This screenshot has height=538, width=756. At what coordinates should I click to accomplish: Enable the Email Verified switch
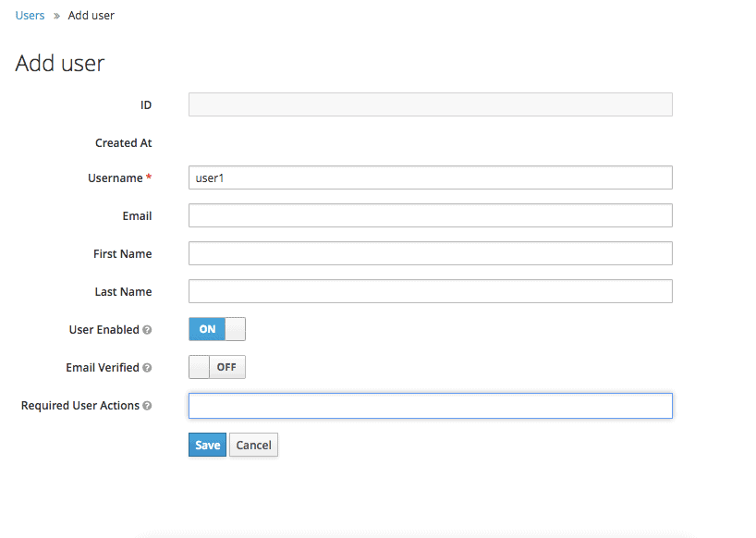[217, 367]
